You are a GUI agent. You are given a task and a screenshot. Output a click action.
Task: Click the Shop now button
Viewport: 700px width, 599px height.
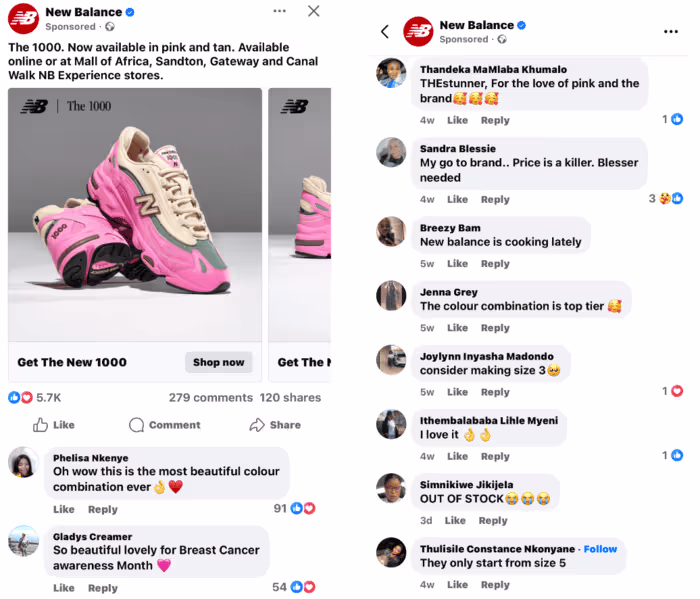218,362
